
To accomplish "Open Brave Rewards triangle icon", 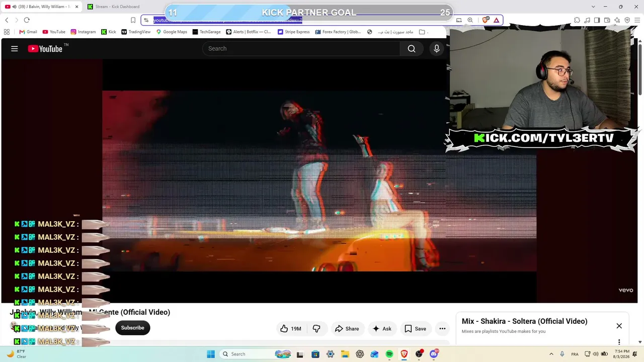I will pos(496,20).
